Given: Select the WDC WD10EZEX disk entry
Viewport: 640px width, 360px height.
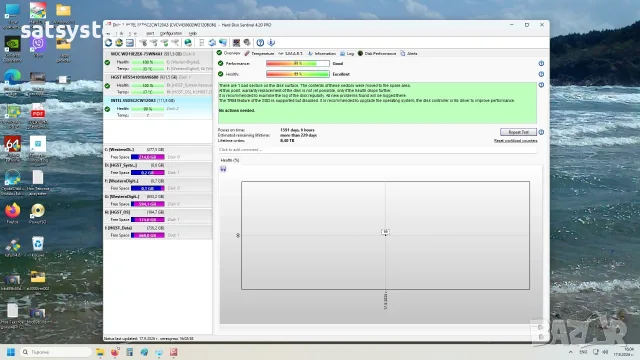Looking at the screenshot, I should (158, 61).
